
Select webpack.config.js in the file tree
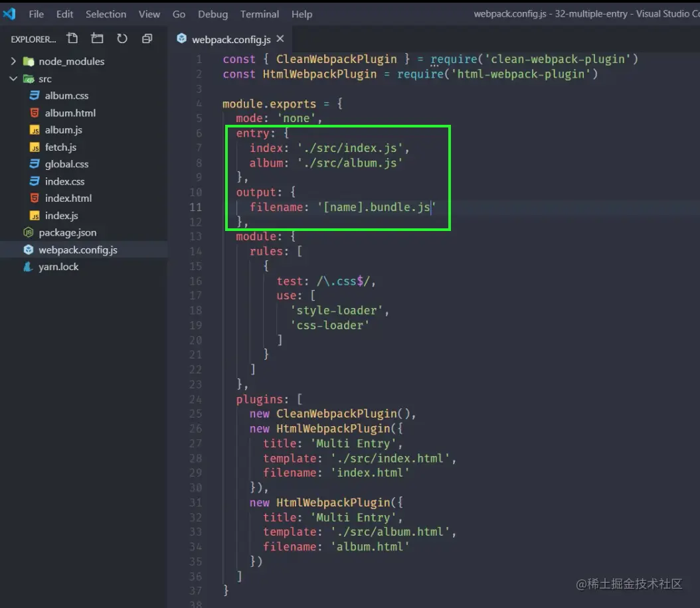click(x=78, y=250)
